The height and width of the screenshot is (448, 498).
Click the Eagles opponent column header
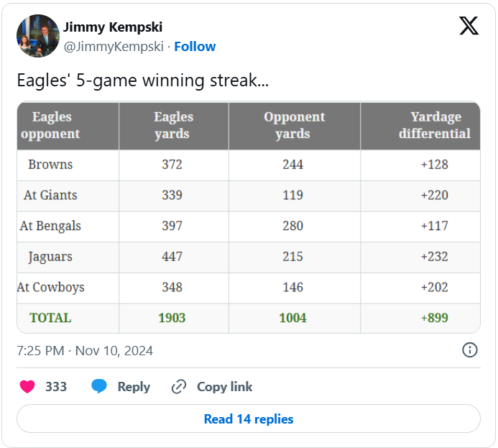pyautogui.click(x=51, y=125)
